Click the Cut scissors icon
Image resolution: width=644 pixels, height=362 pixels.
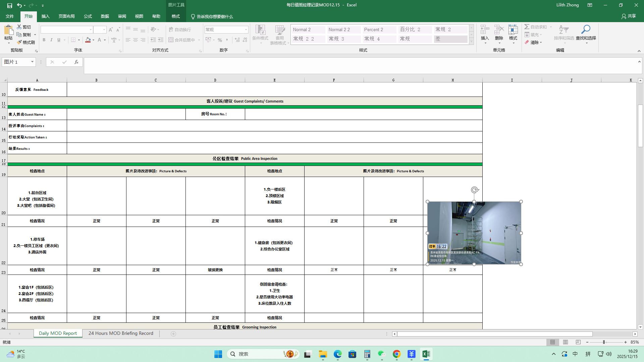[19, 27]
